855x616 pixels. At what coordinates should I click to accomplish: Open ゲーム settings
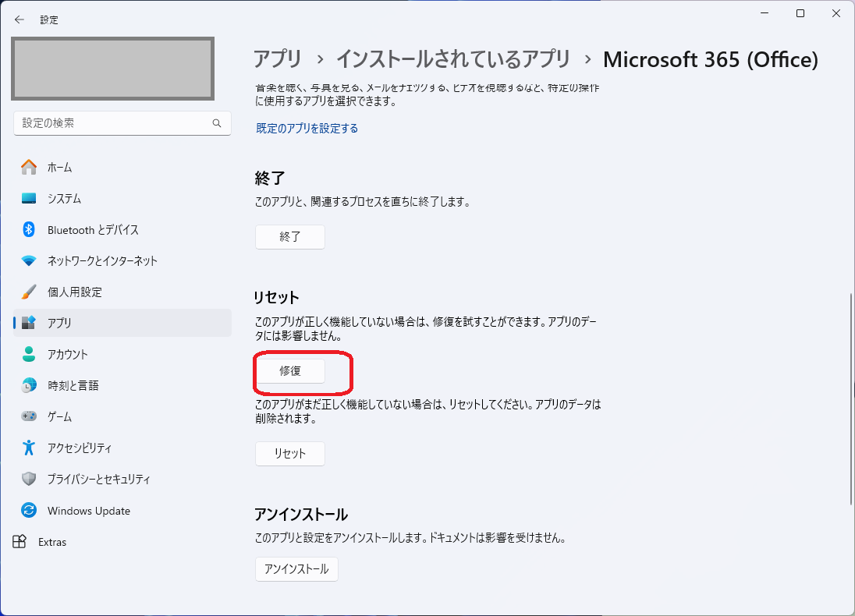tap(122, 416)
